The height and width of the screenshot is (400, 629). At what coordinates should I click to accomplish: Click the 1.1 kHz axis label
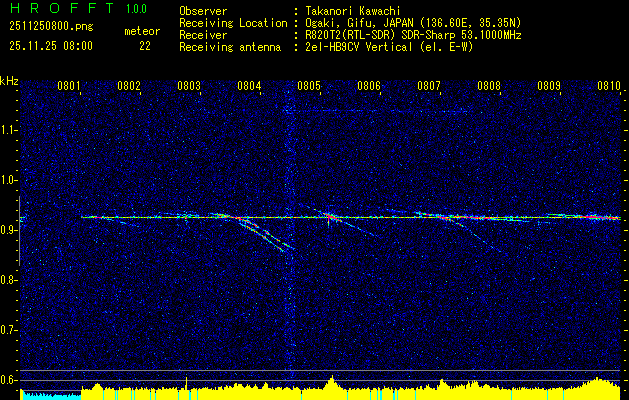coord(8,130)
